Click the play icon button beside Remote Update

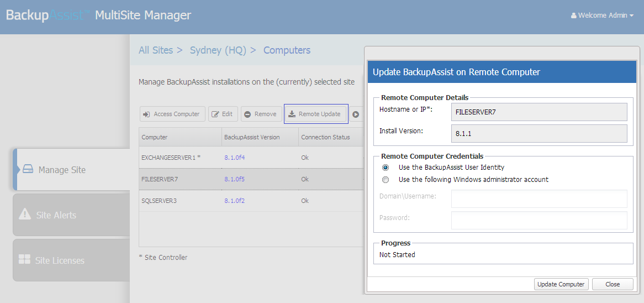(356, 114)
